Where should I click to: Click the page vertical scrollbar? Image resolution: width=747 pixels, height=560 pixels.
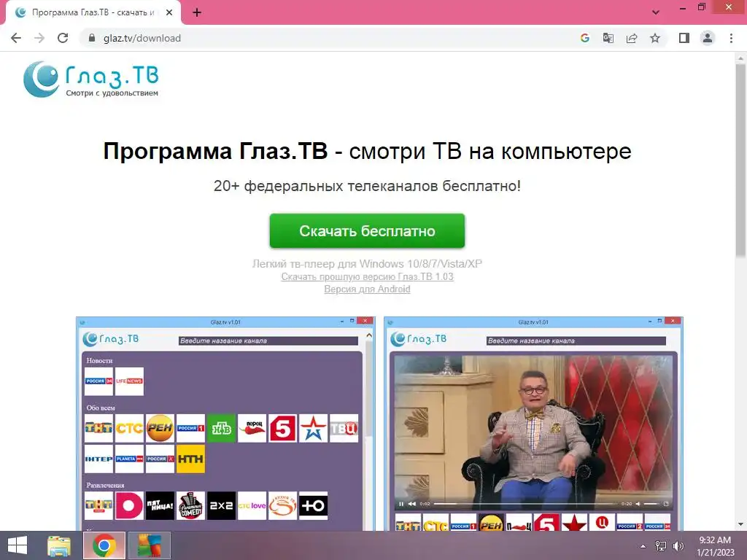740,162
